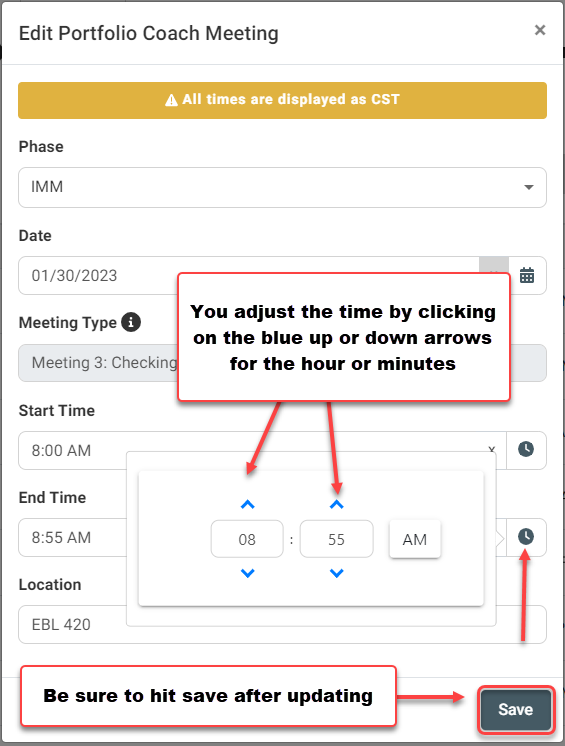This screenshot has width=565, height=746.
Task: Open the calendar date picker icon
Action: coord(526,275)
